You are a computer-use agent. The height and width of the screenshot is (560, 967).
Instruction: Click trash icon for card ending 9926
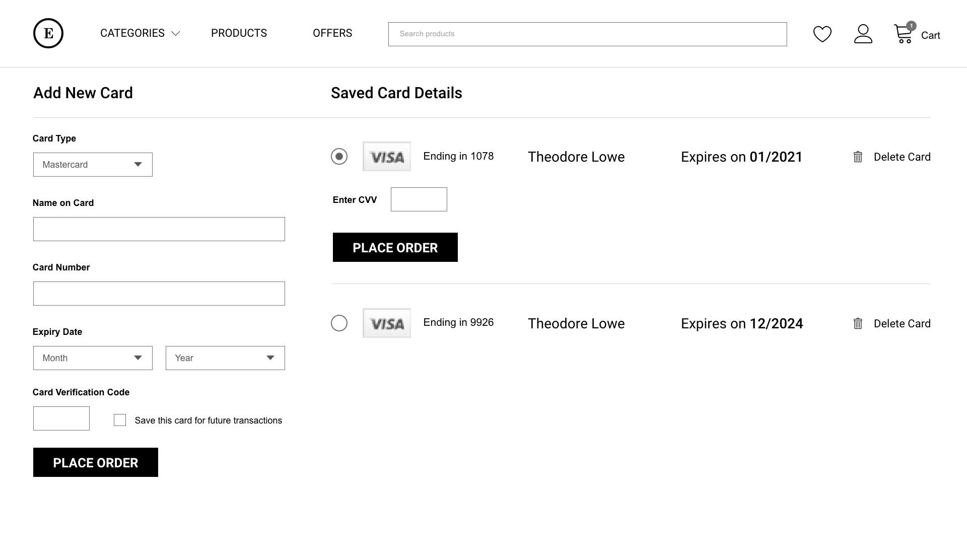(x=858, y=324)
